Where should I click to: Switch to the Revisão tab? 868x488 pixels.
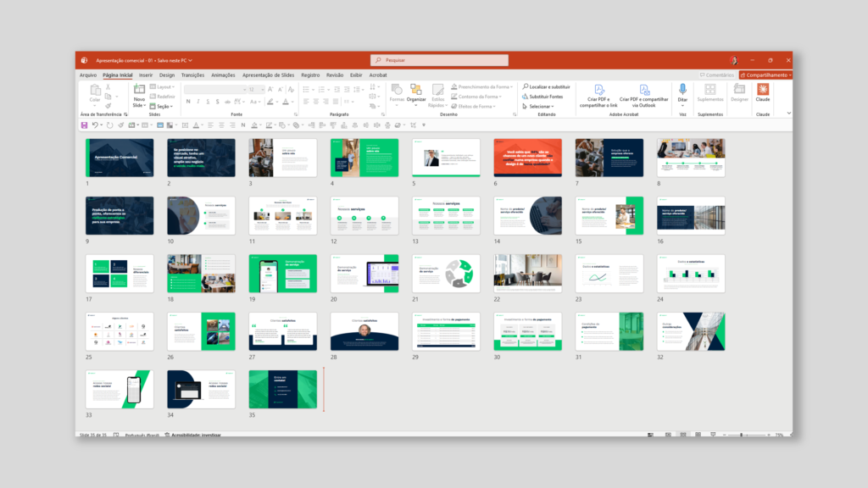tap(334, 75)
